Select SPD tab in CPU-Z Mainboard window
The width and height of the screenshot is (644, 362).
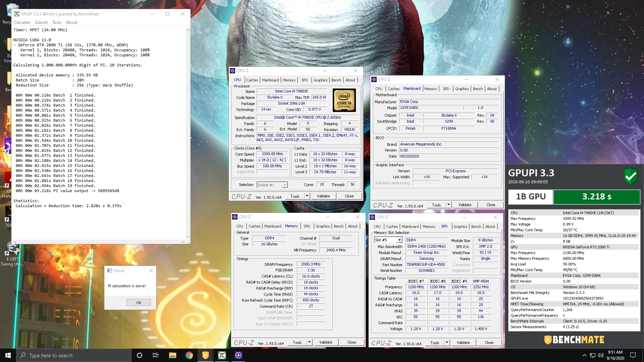[446, 89]
